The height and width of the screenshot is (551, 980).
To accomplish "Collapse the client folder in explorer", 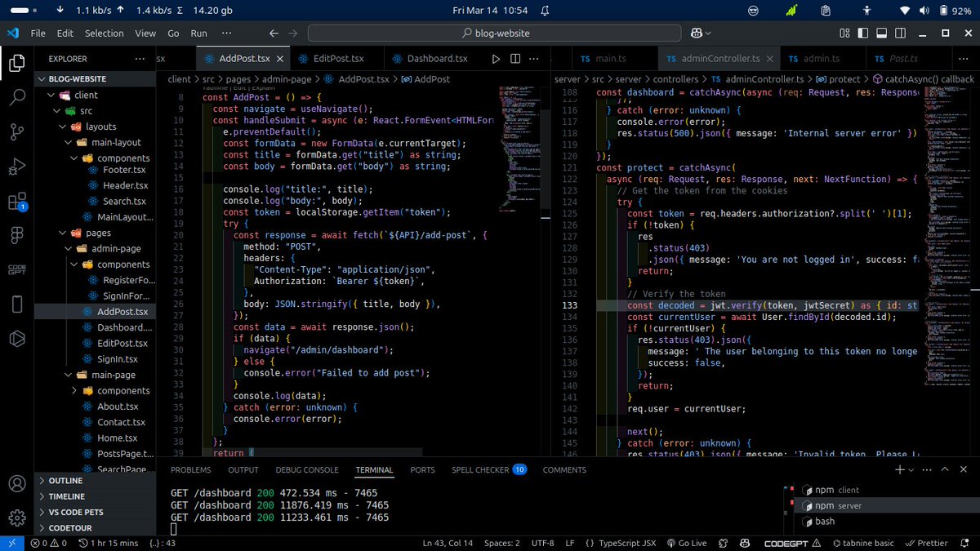I will [94, 95].
